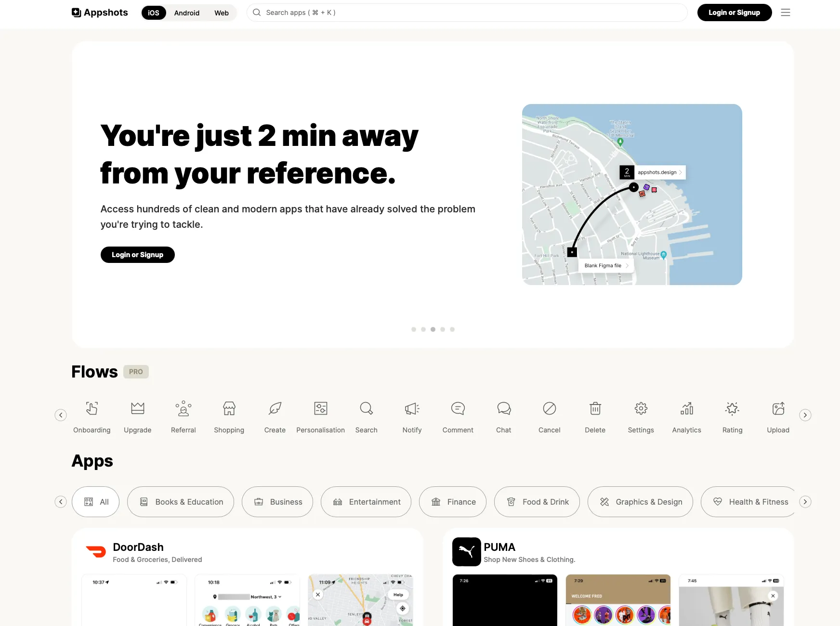The image size is (840, 626).
Task: Show more flows with right arrow
Action: (x=805, y=415)
